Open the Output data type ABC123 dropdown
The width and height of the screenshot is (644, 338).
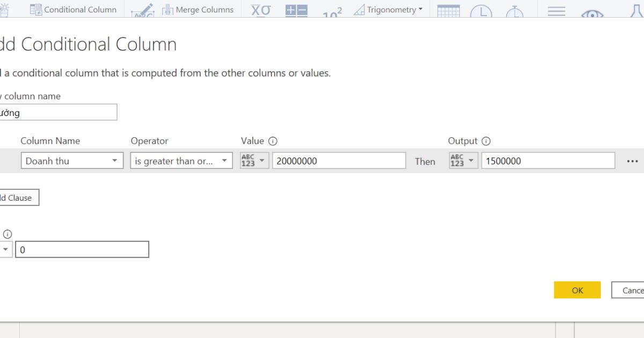463,159
